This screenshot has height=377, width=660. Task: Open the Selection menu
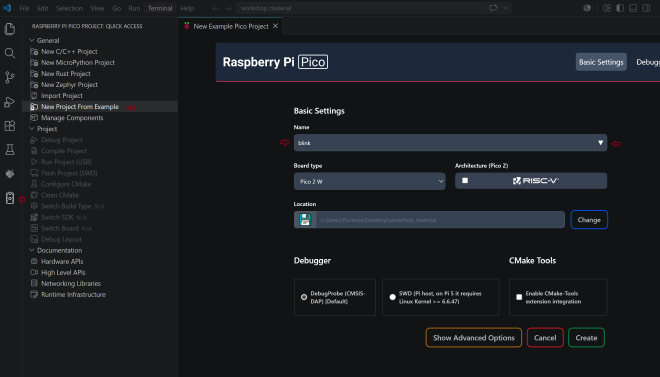click(69, 8)
